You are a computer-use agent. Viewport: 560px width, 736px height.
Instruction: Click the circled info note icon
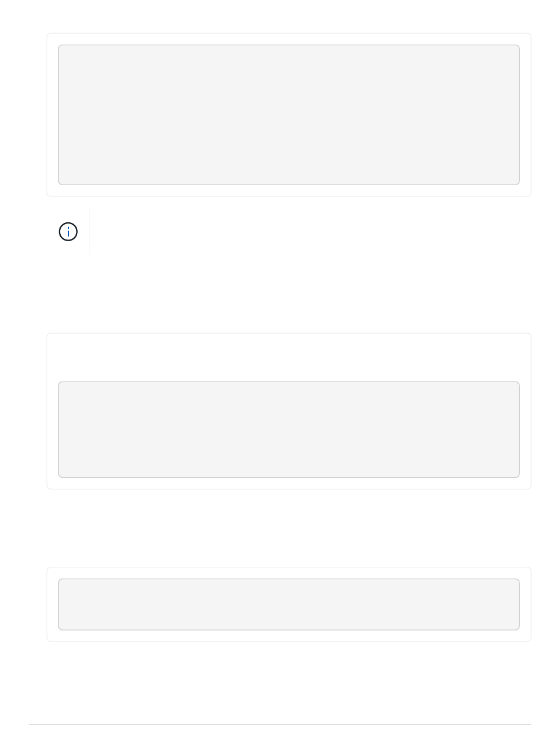pyautogui.click(x=68, y=232)
